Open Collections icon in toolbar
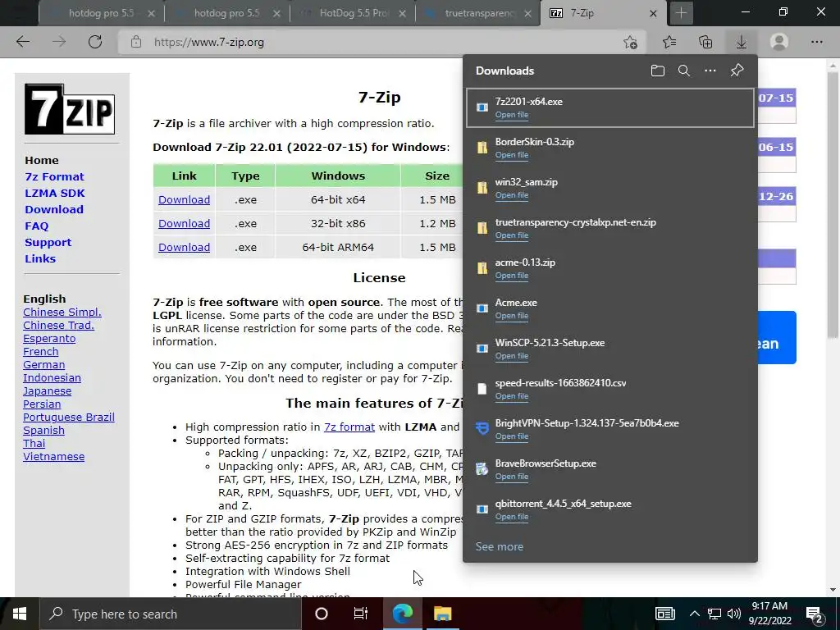The width and height of the screenshot is (840, 630). pyautogui.click(x=705, y=42)
